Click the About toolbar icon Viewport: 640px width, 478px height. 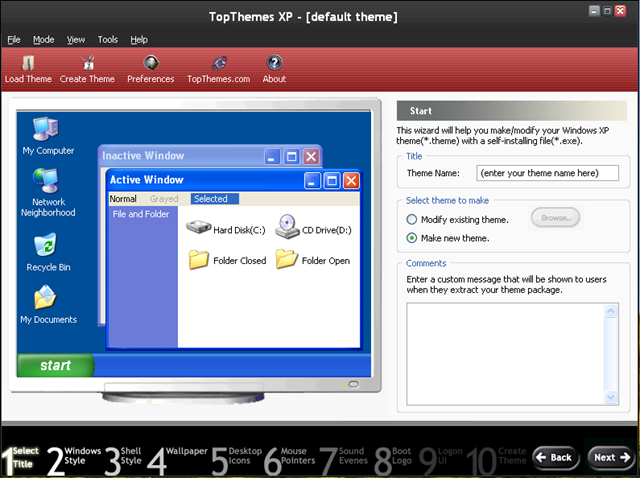274,69
